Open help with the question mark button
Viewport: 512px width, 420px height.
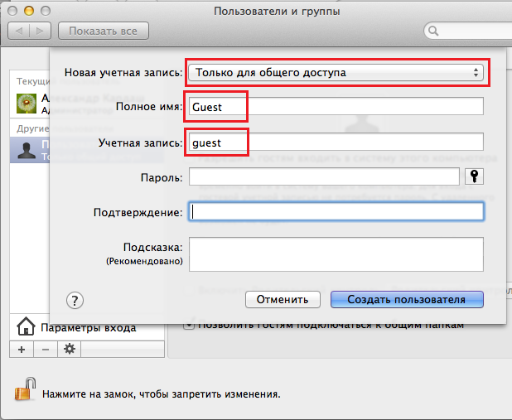coord(75,300)
